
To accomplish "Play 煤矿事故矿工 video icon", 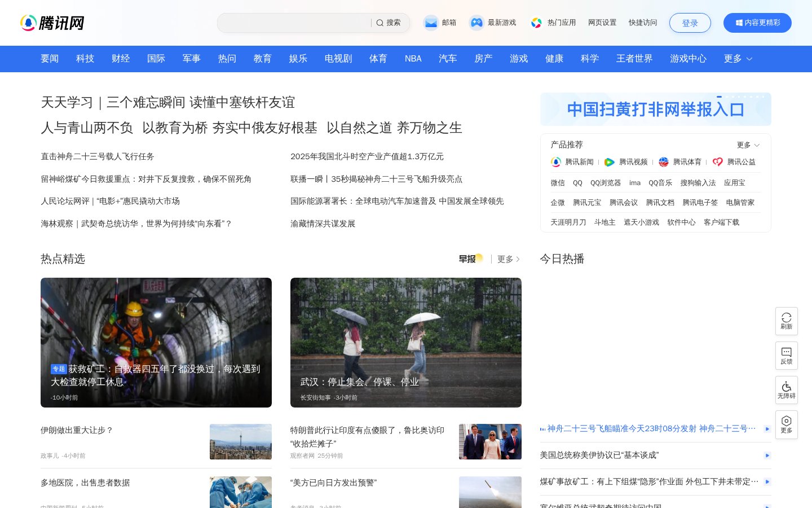I will coord(767,481).
